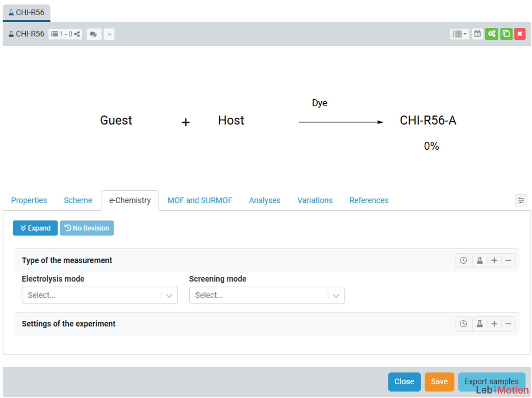
Task: Open the comments speech bubble icon
Action: (93, 34)
